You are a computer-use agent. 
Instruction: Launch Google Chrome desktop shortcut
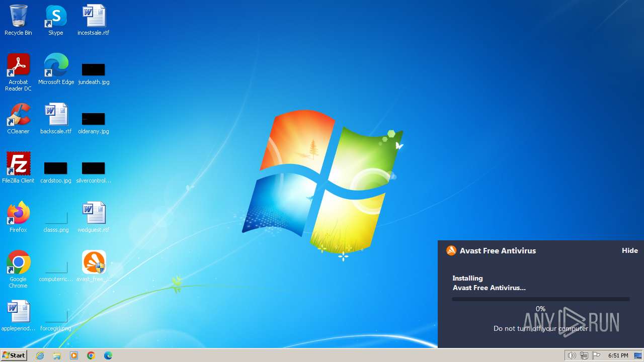click(18, 269)
